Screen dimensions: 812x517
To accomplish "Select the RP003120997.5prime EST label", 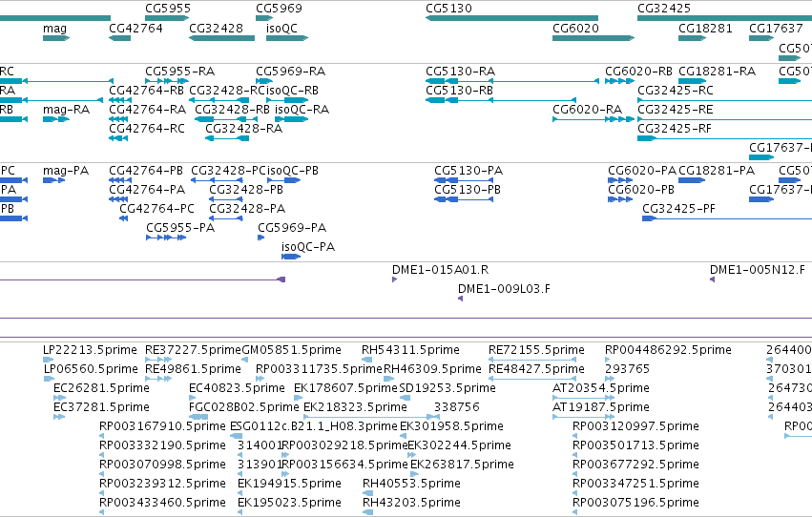I will [635, 426].
